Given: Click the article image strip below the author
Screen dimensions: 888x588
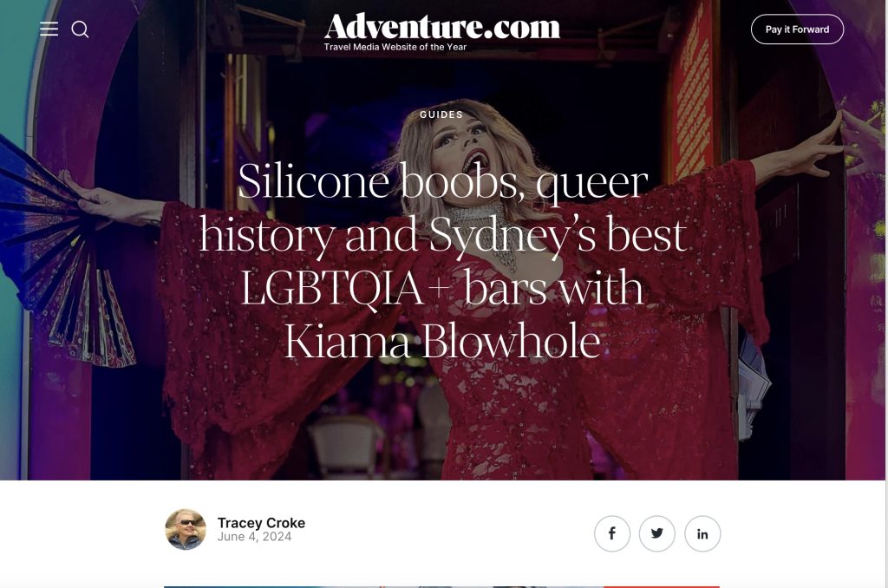Looking at the screenshot, I should pyautogui.click(x=441, y=587).
